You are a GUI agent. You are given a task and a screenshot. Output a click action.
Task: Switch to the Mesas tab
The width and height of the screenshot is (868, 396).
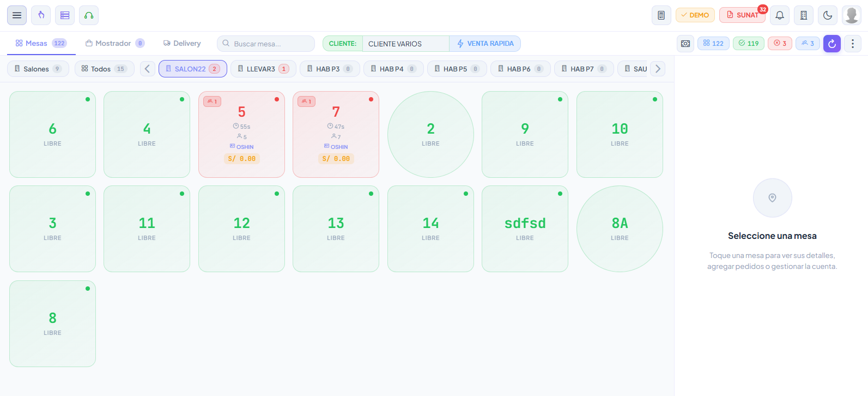41,43
